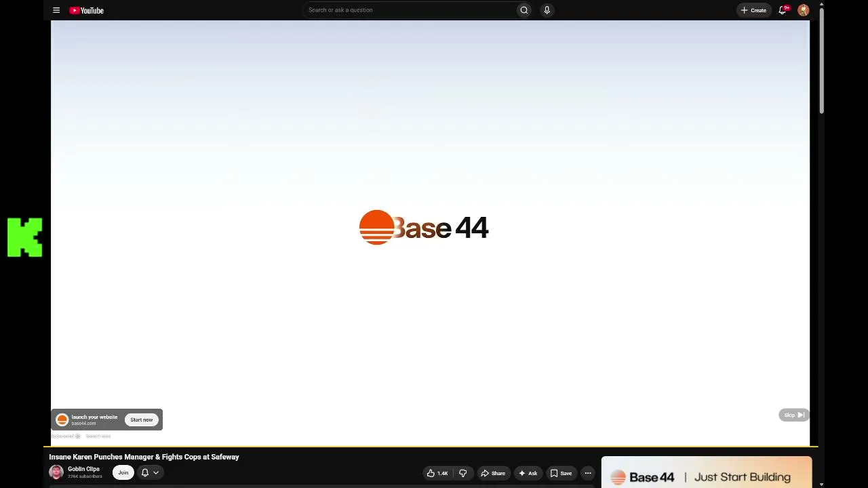
Task: Click the Base44 advertiser logo in the ad card
Action: tap(62, 420)
